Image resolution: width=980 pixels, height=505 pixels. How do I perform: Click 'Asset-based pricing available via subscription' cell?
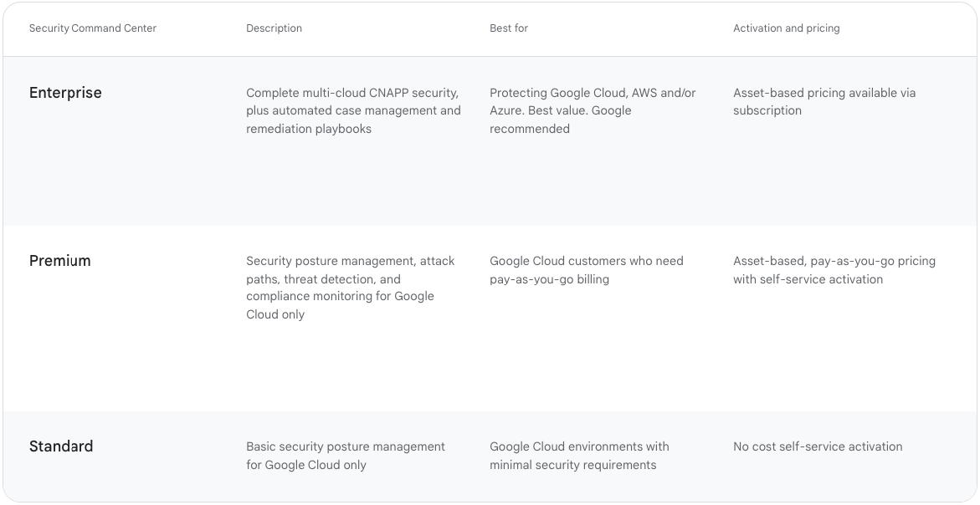[x=824, y=102]
